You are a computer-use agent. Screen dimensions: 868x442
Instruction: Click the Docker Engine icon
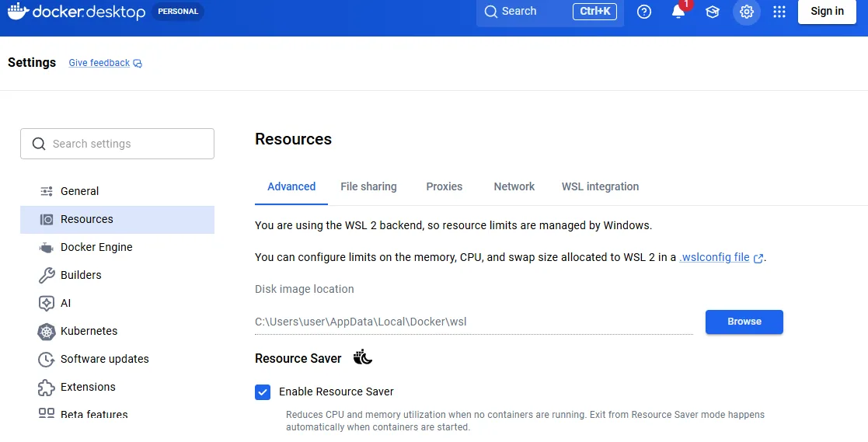[47, 247]
